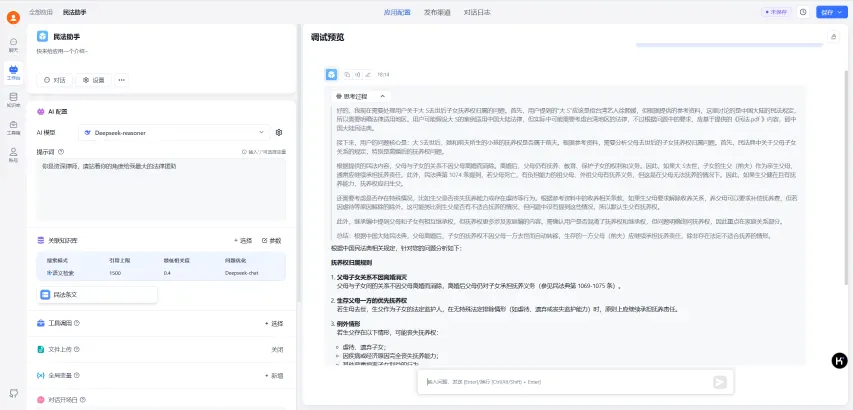Click the 0.4 minimum relevance value
This screenshot has width=853, height=410.
tap(167, 273)
